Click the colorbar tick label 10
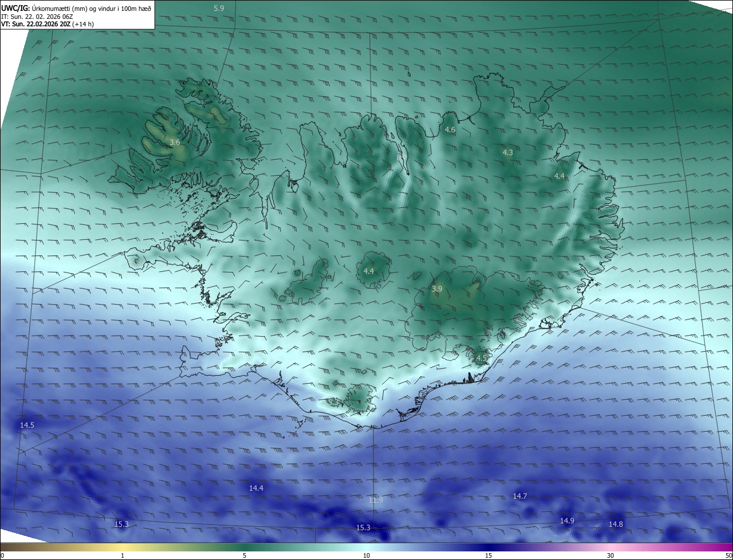The width and height of the screenshot is (733, 560). [366, 555]
